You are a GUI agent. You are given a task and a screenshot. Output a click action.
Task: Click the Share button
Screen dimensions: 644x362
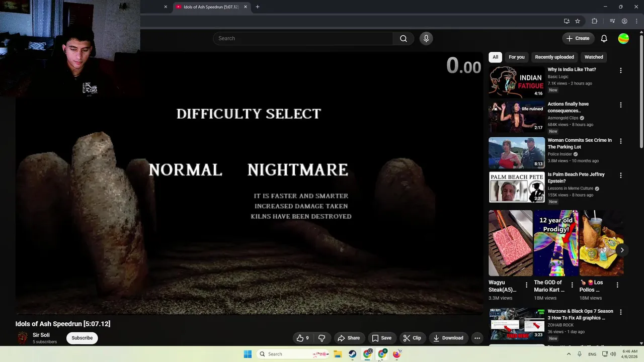point(349,338)
